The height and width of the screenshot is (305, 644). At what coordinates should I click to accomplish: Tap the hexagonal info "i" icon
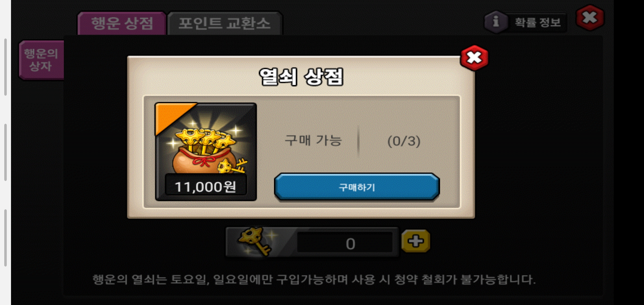coord(496,22)
